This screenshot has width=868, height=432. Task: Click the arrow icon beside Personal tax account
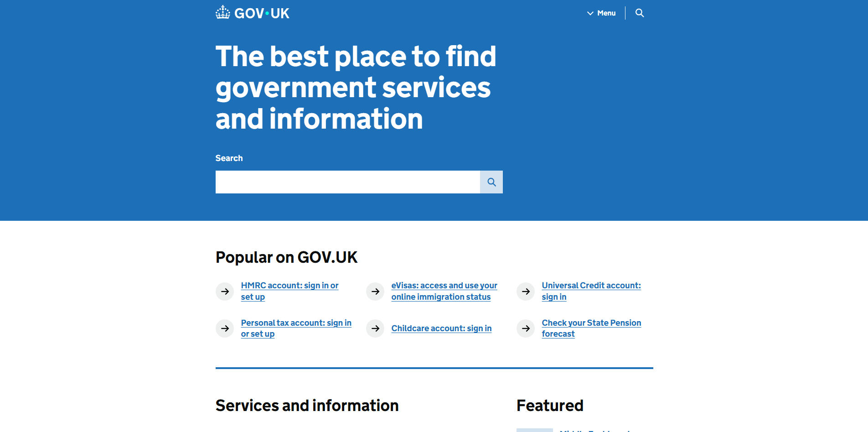(224, 328)
